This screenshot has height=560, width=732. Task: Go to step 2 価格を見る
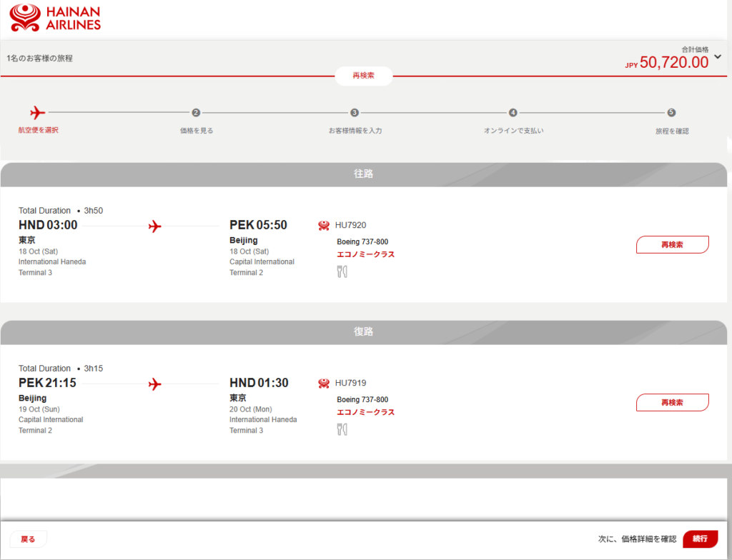coord(196,113)
